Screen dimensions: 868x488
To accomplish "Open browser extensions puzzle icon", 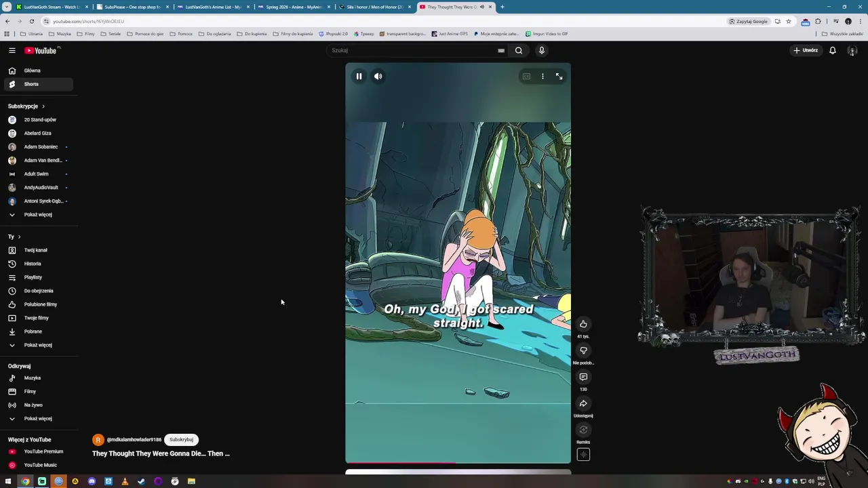I will click(x=818, y=21).
